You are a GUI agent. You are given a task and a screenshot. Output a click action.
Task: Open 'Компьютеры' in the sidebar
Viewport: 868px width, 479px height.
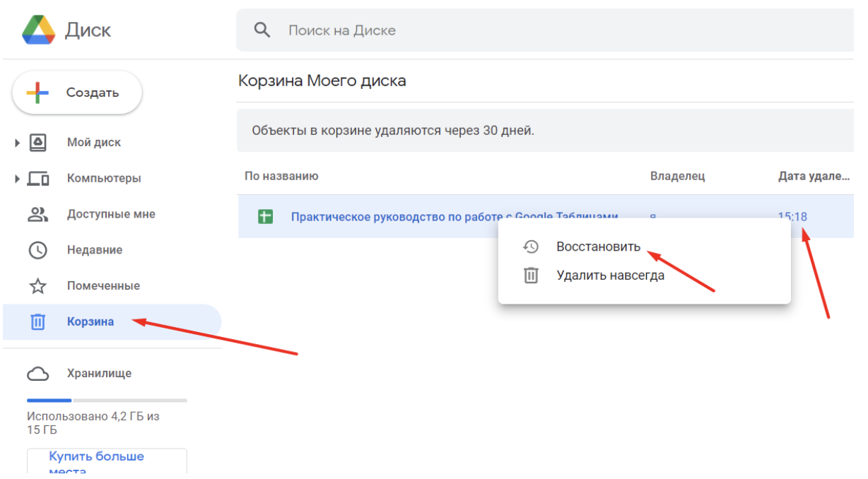[x=104, y=178]
